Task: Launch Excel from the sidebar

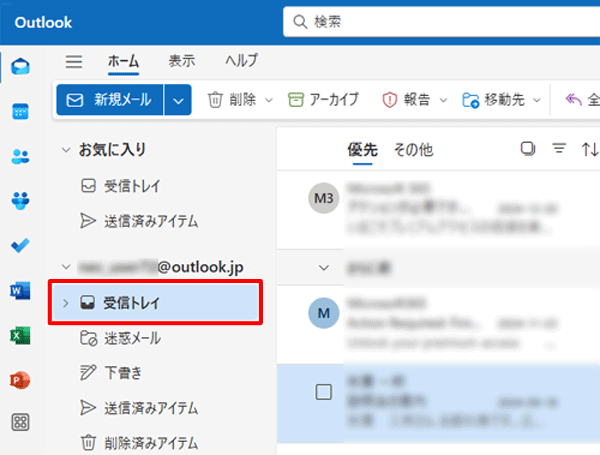Action: [20, 336]
